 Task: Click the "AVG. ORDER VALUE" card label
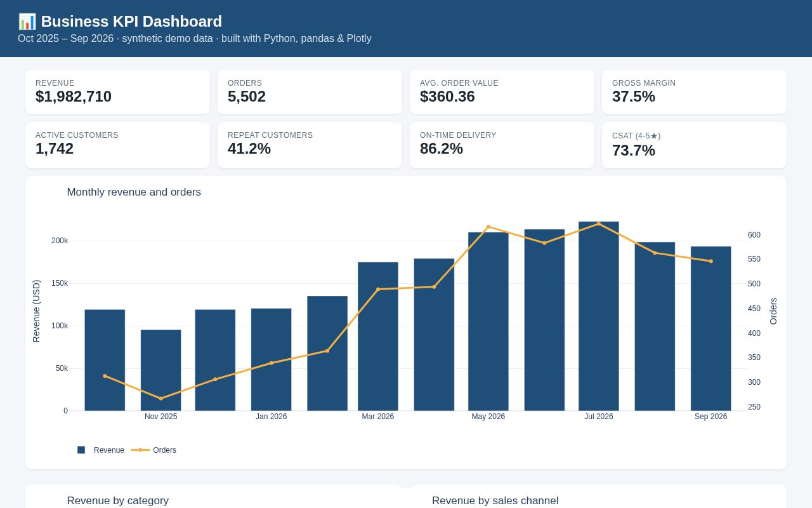coord(459,83)
